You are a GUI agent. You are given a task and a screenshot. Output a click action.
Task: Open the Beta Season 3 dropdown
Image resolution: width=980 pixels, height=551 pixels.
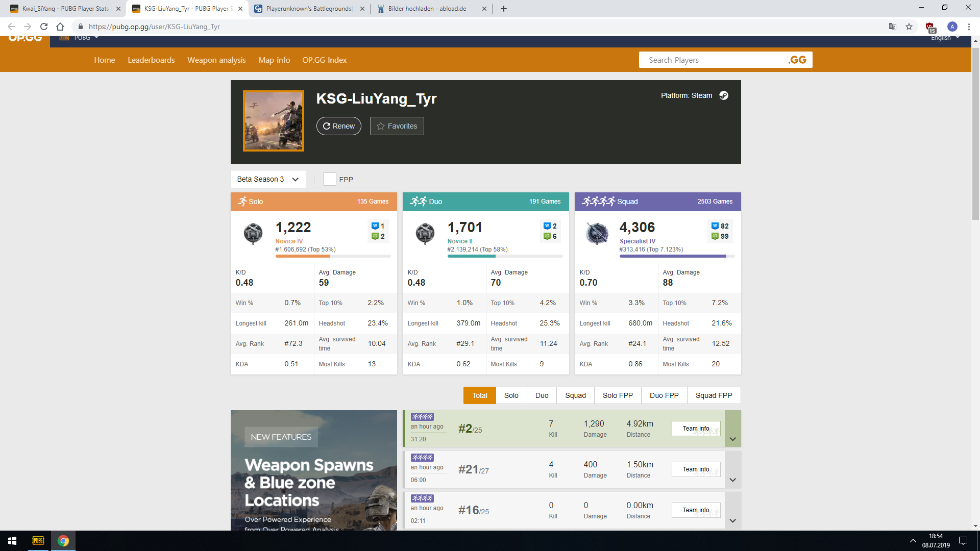click(x=268, y=179)
